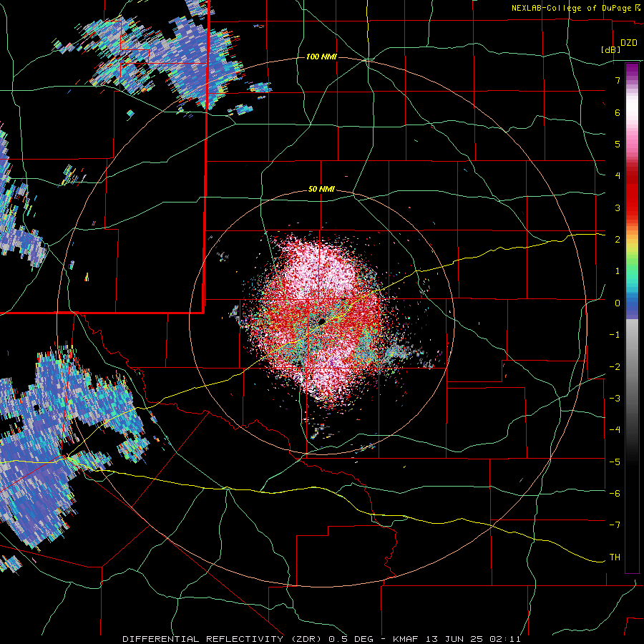
Task: Click the 02:11 timestamp
Action: [x=505, y=639]
